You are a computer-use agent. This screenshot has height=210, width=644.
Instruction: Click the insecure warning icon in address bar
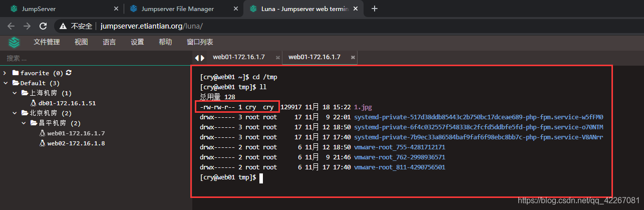tap(63, 26)
